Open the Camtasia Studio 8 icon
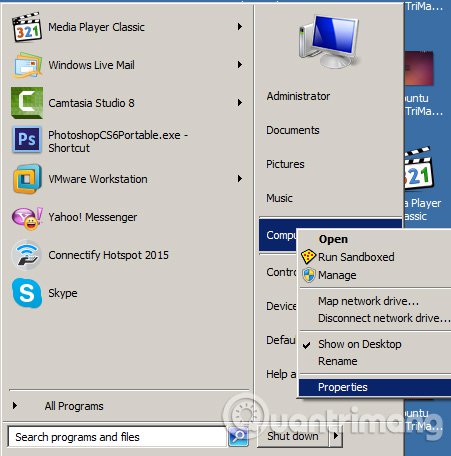 point(27,103)
